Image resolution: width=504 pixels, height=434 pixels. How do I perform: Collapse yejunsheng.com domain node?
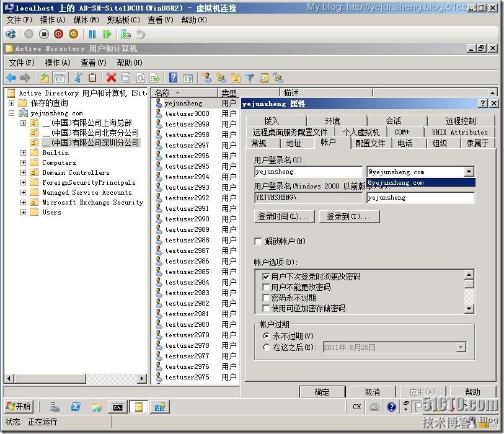coord(11,113)
